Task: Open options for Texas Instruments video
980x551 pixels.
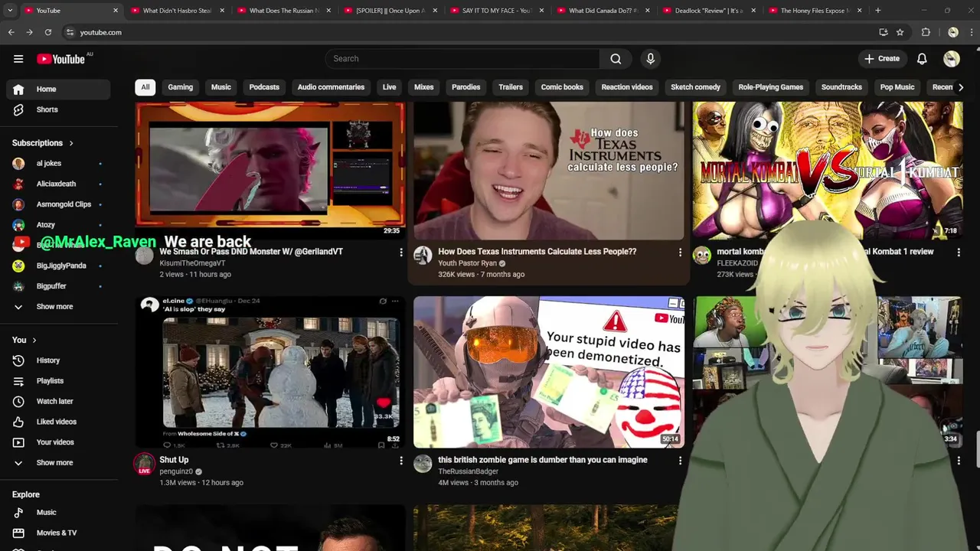Action: [x=680, y=252]
